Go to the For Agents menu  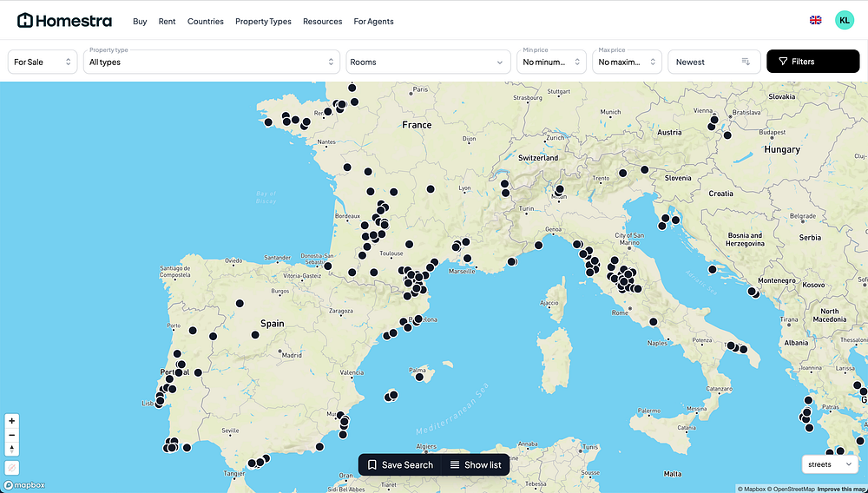373,21
